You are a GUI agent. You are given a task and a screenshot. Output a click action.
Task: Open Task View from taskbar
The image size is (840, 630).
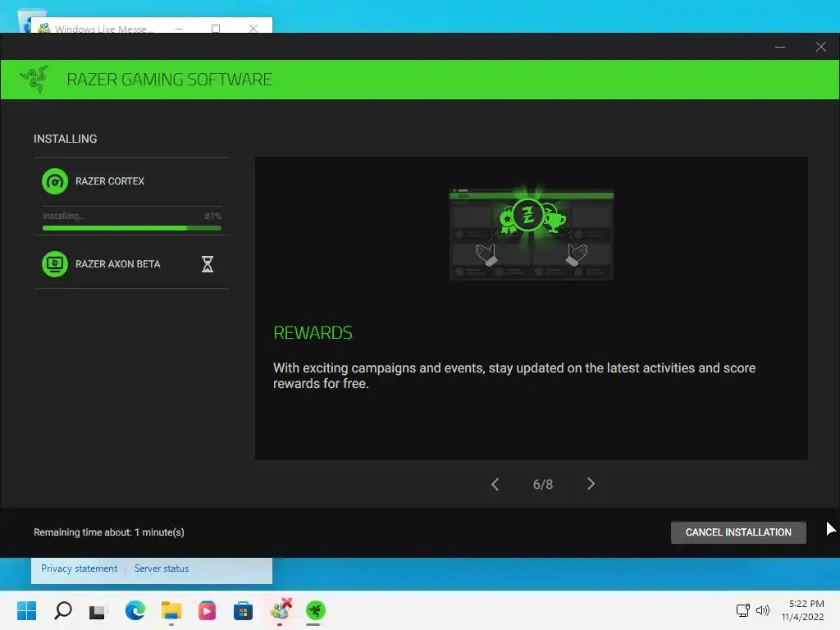pyautogui.click(x=97, y=610)
